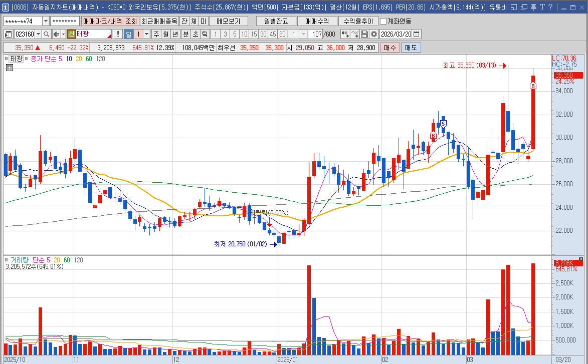588x364 pixels.
Task: Toggle the 일 daily period button
Action: tap(129, 34)
